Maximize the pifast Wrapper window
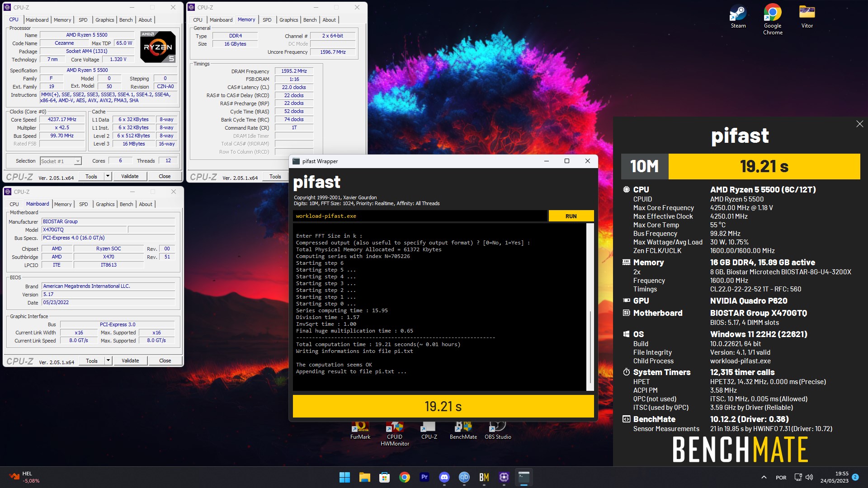Viewport: 868px width, 488px height. pos(567,161)
